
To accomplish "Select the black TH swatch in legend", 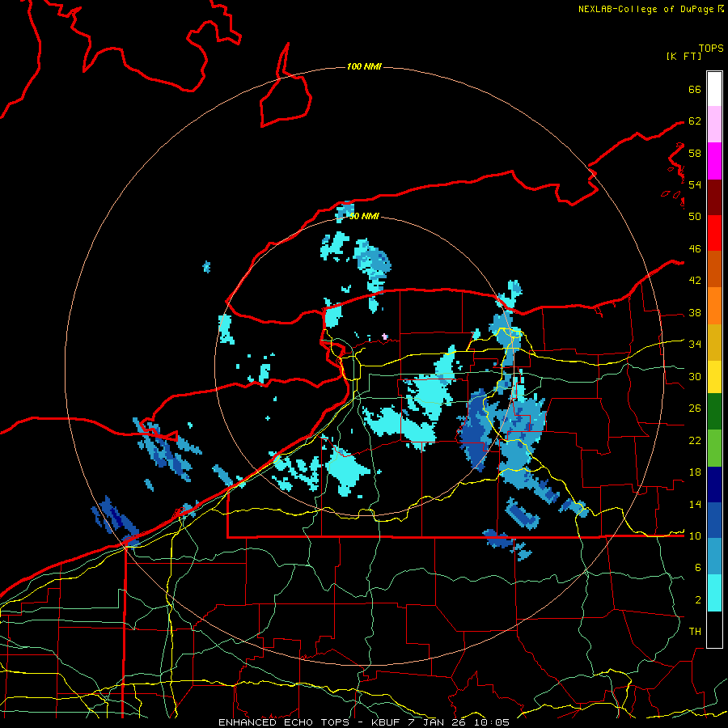I will (x=714, y=629).
